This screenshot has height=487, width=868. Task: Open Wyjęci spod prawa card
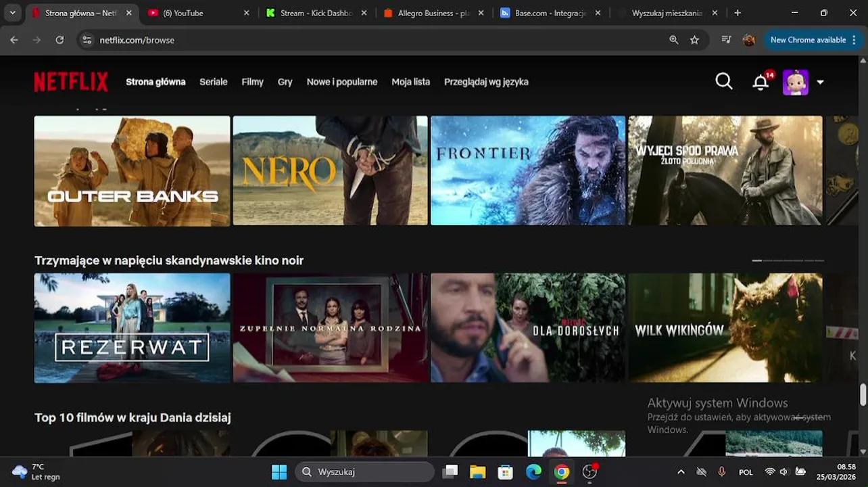tap(725, 170)
